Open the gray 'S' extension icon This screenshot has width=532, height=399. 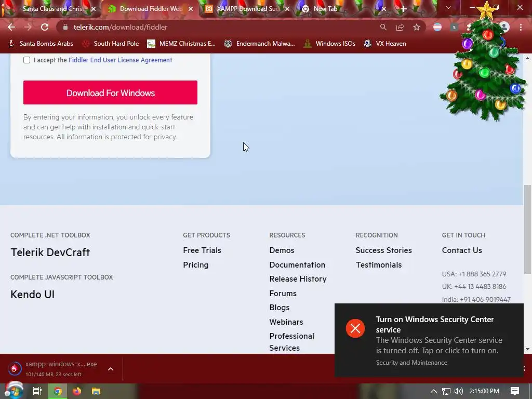[454, 27]
